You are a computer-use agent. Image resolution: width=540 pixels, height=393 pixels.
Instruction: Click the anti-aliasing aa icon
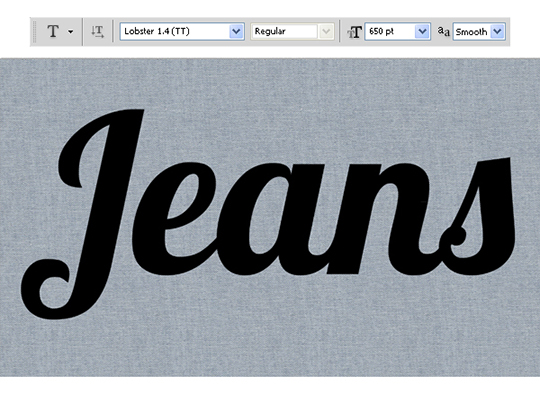pos(444,32)
